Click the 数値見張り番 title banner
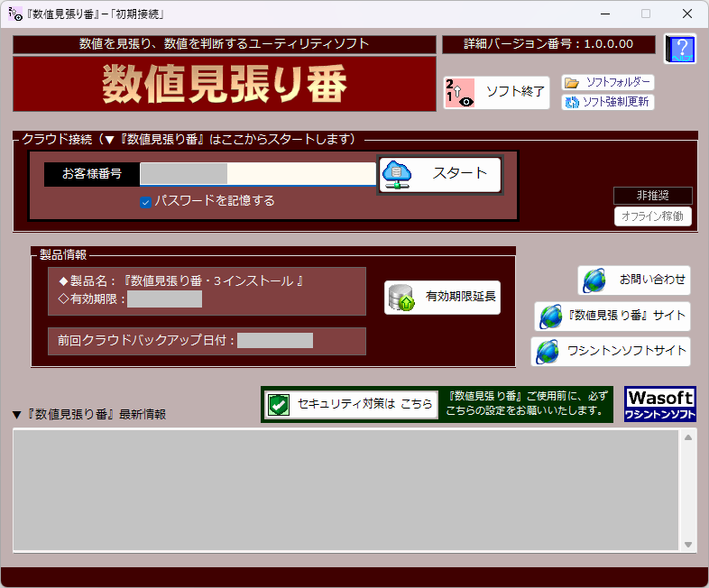 click(225, 84)
